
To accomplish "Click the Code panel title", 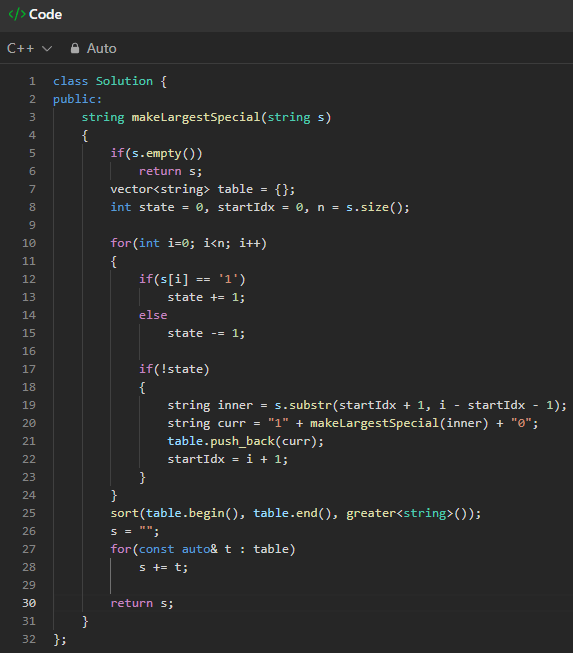I will pos(45,15).
